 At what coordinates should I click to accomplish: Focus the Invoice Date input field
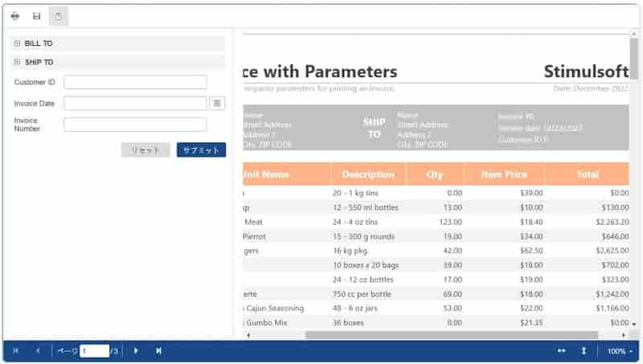click(x=135, y=104)
